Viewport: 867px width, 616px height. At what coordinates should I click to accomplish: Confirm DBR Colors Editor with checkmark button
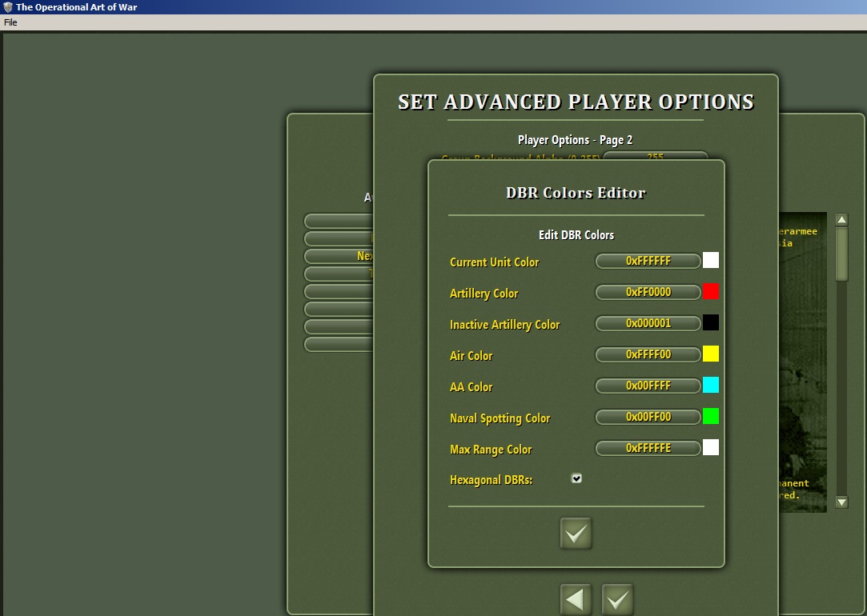tap(576, 533)
